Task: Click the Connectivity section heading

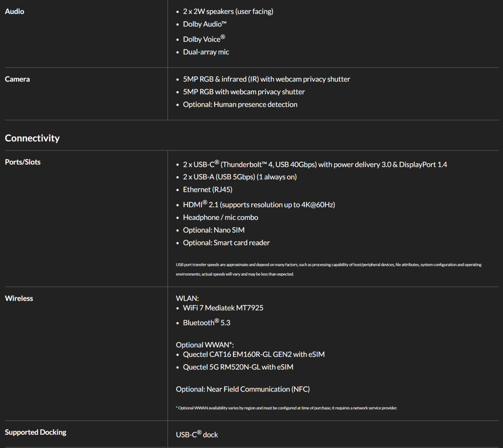Action: [32, 138]
